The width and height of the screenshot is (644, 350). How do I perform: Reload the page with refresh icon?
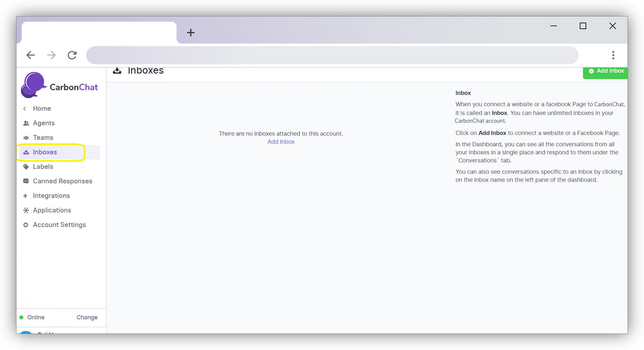point(72,55)
